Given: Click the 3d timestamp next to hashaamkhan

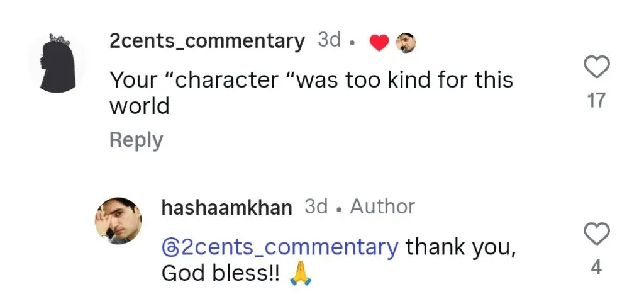Looking at the screenshot, I should click(316, 206).
